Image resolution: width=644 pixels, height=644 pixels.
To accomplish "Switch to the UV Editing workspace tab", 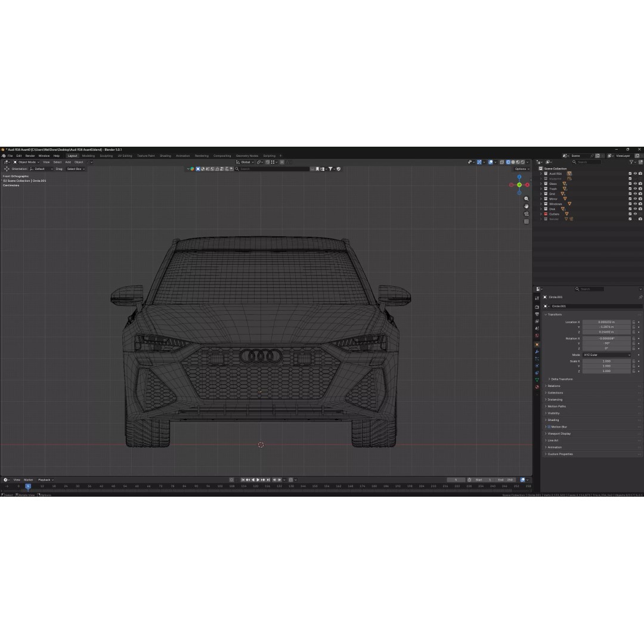I will [125, 156].
